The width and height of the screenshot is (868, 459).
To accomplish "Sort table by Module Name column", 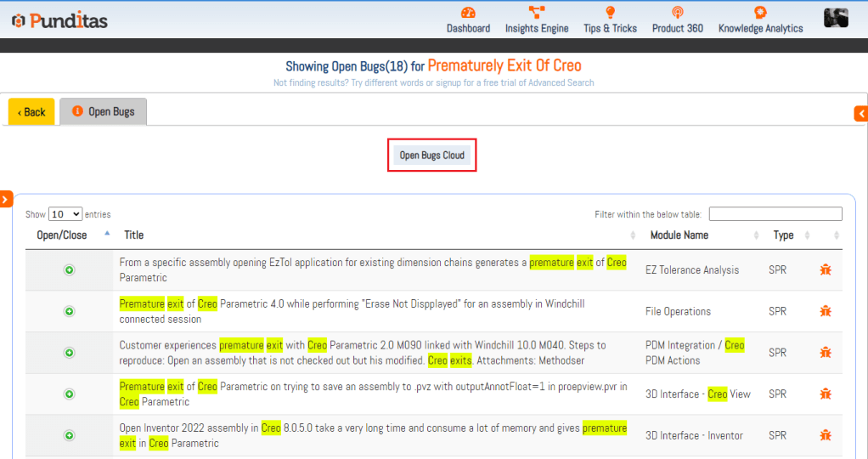I will click(x=679, y=235).
